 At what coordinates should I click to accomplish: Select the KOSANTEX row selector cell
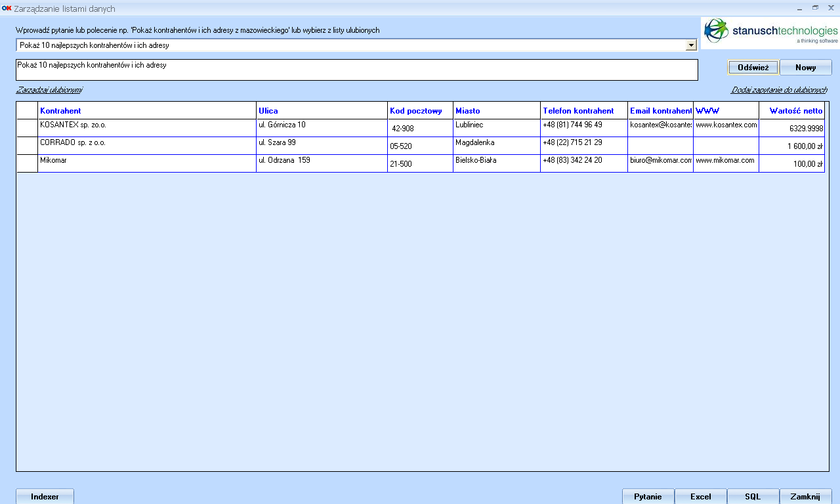tap(27, 128)
